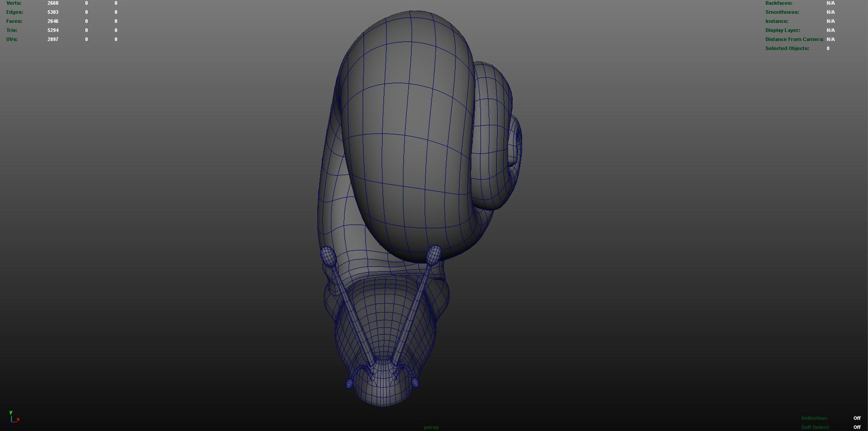The width and height of the screenshot is (868, 431).
Task: Click the Selected Objects: label
Action: 787,48
